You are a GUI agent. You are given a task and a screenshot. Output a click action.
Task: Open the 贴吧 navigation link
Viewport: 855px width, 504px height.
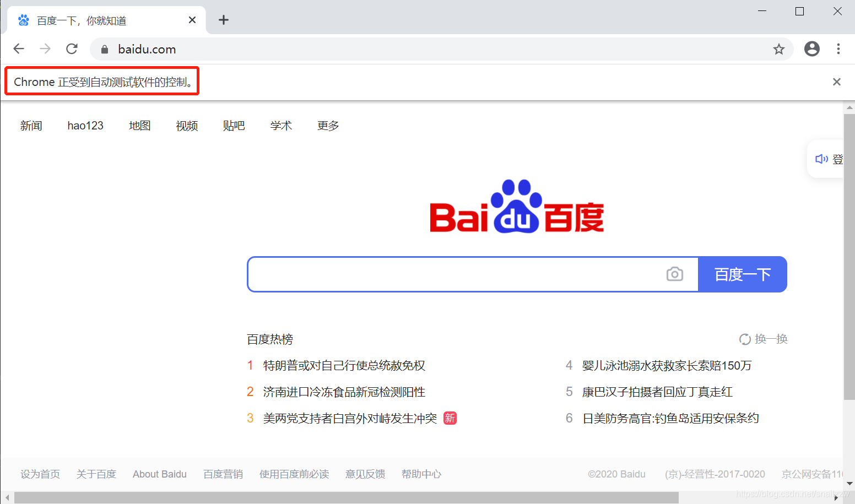pos(234,126)
